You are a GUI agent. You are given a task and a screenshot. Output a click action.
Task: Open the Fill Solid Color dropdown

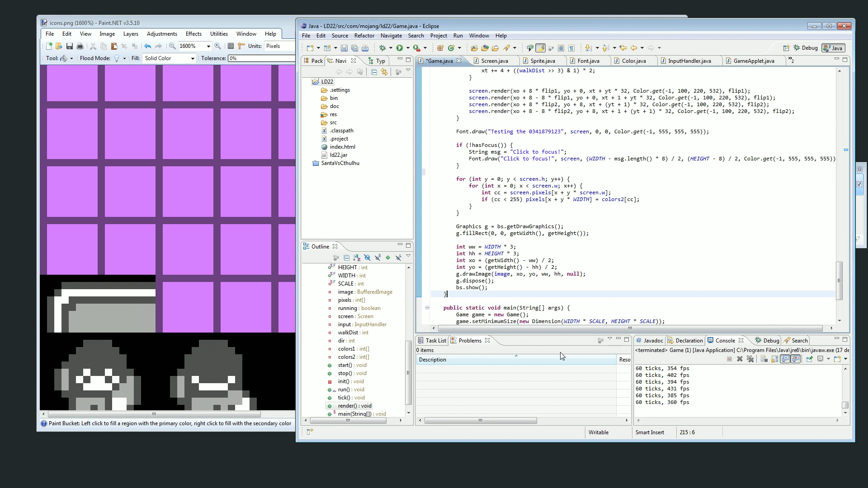pos(193,58)
